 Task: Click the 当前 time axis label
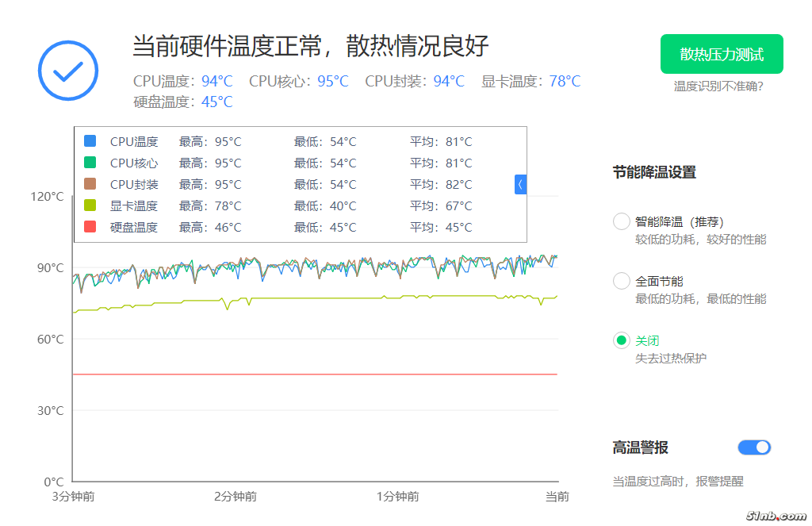[x=557, y=497]
